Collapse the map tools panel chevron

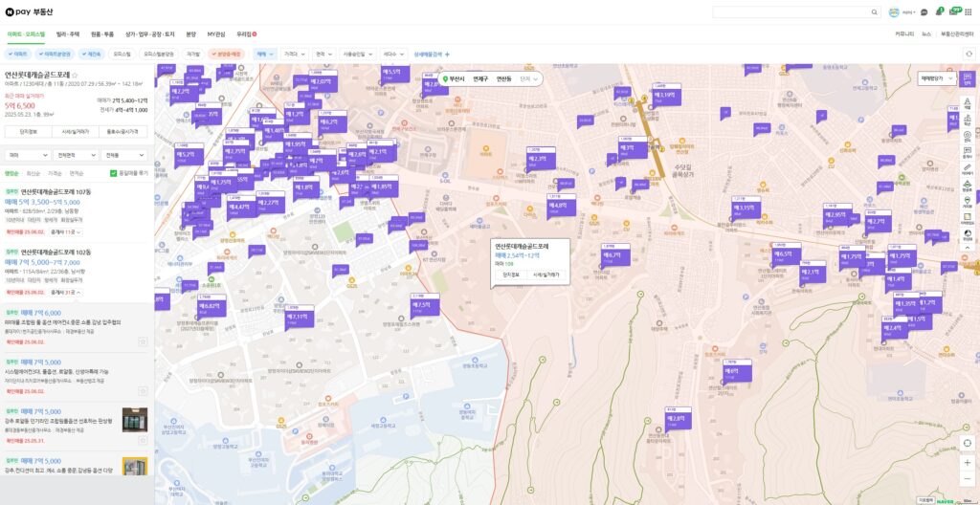(968, 248)
